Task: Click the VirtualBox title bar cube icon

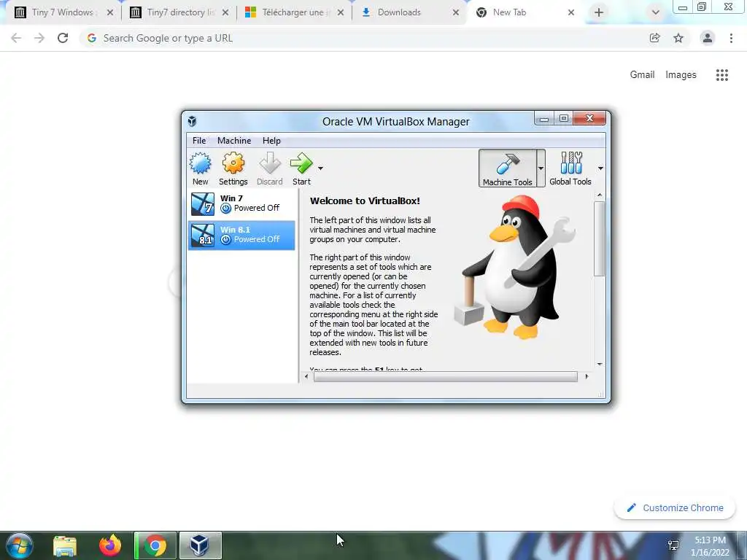Action: click(192, 121)
